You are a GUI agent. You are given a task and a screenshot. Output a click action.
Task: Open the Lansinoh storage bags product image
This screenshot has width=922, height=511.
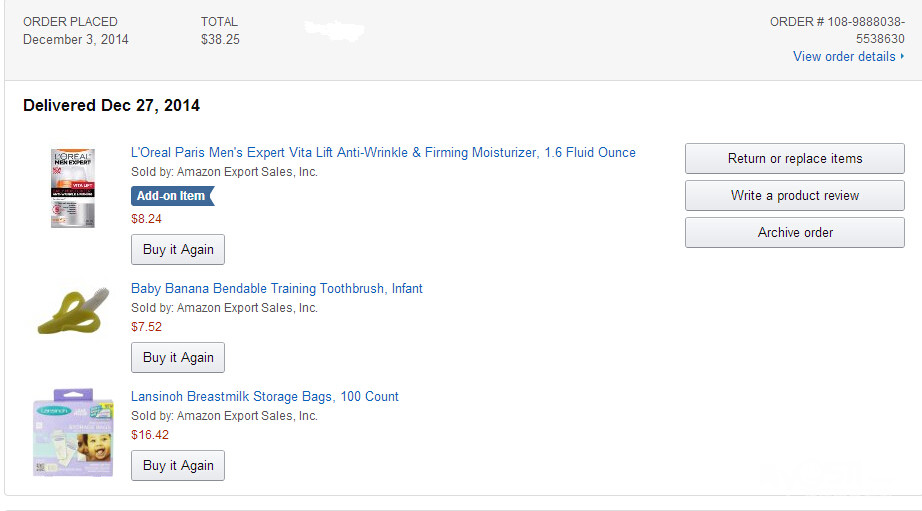(x=74, y=432)
